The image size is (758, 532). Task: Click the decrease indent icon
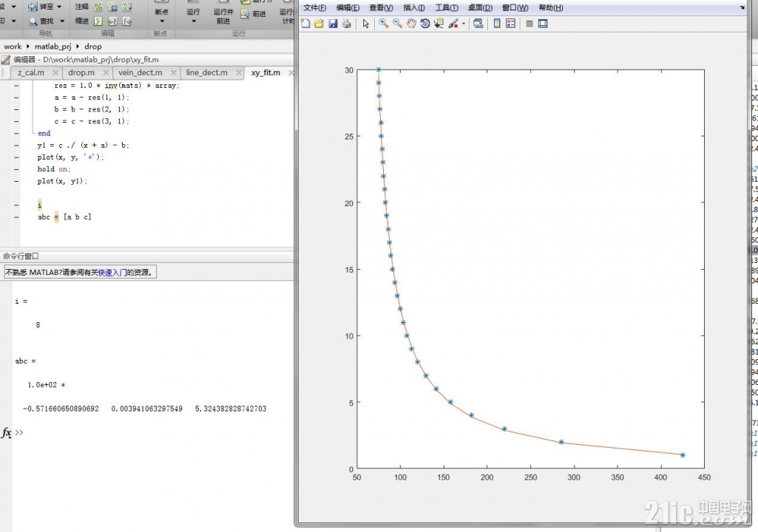pyautogui.click(x=127, y=21)
